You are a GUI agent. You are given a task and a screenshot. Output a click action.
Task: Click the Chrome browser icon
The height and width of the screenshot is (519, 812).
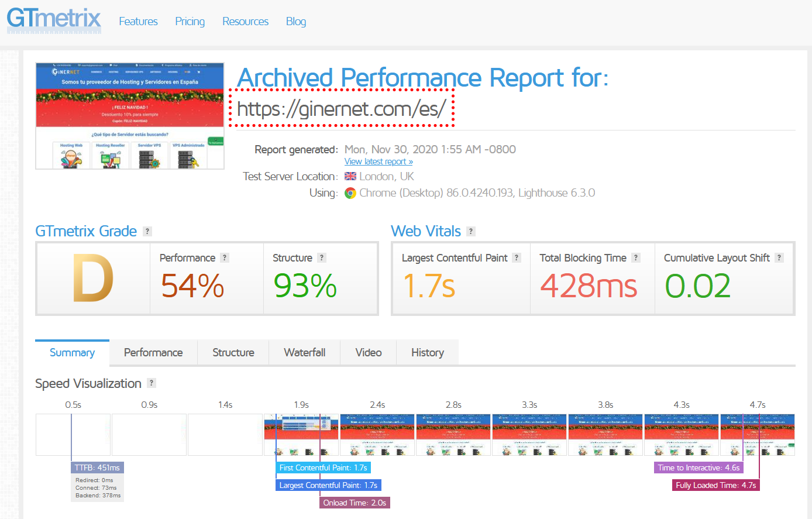350,193
